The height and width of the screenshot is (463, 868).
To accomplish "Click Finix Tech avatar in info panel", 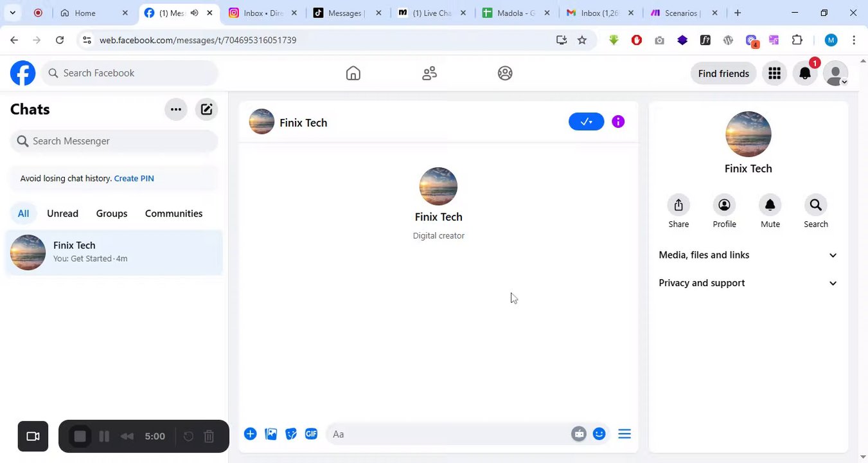I will (748, 134).
